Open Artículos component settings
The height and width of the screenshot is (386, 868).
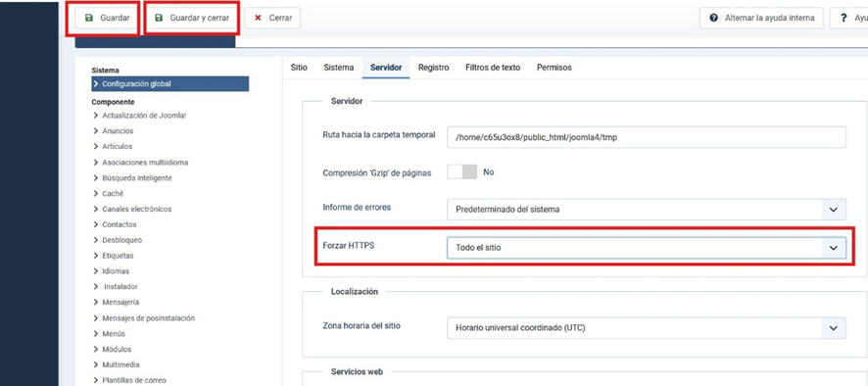coord(118,147)
